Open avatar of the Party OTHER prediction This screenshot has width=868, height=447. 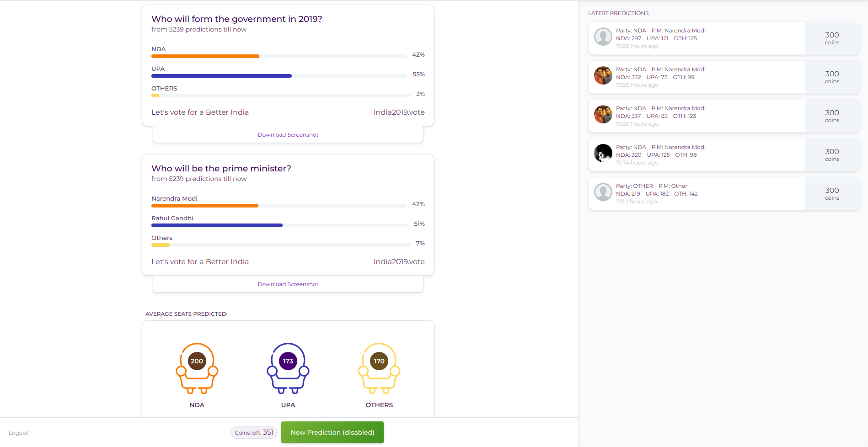coord(603,192)
